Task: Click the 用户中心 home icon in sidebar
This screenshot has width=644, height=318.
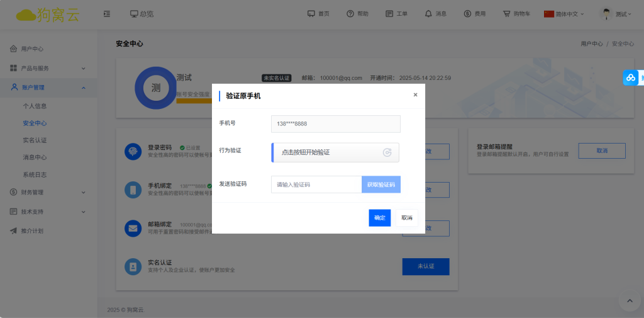Action: (14, 49)
